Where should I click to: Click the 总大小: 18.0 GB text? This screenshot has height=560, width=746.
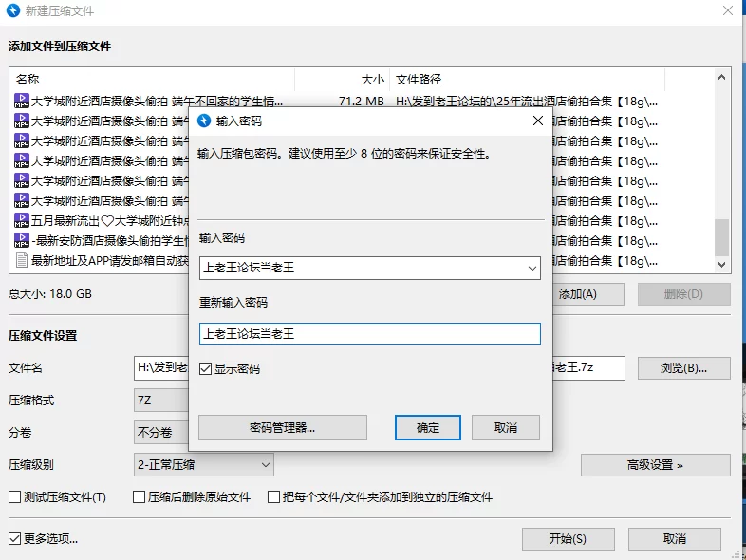[50, 294]
